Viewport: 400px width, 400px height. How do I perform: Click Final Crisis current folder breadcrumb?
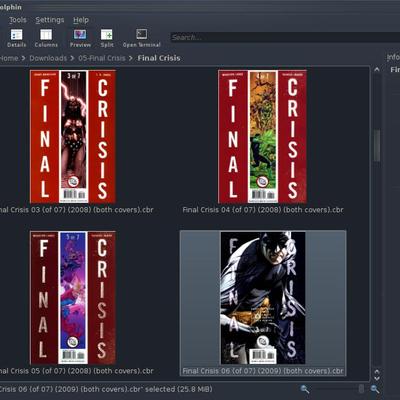[x=159, y=58]
